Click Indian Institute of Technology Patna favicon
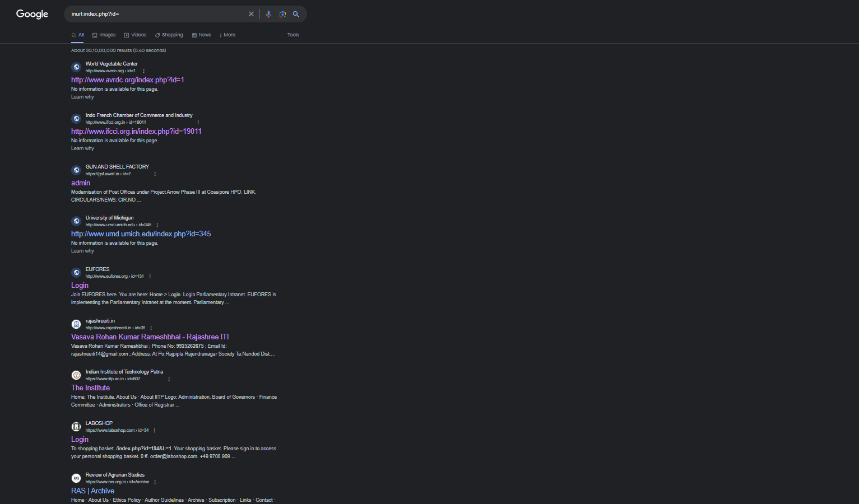Screen dimensions: 859x504 coord(76,375)
